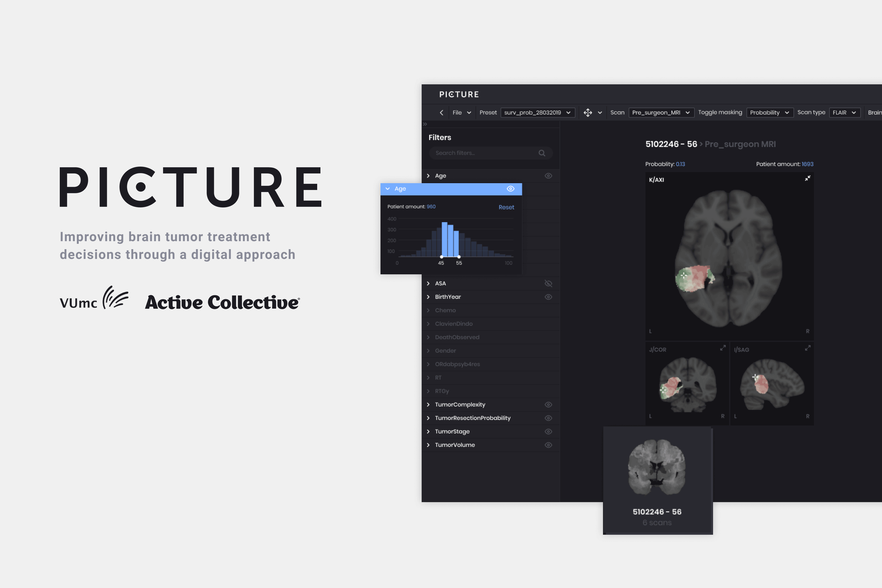Click the crosshair in axial brain view

tap(684, 275)
